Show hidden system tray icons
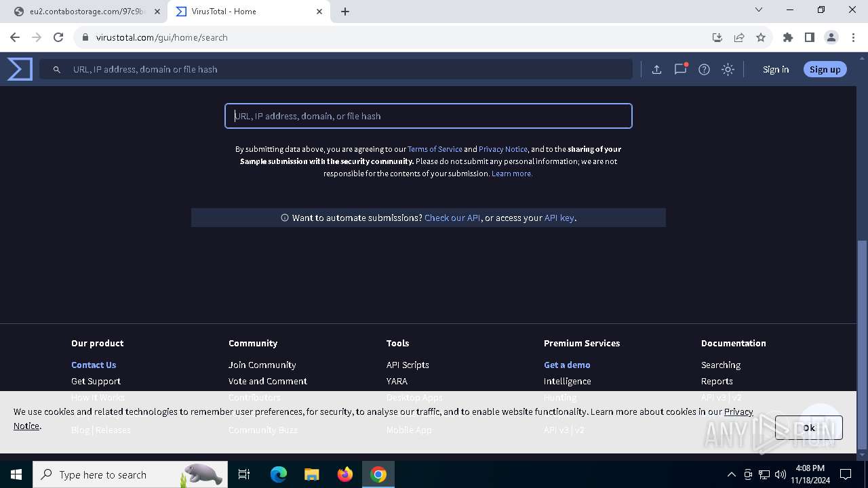 [x=731, y=474]
